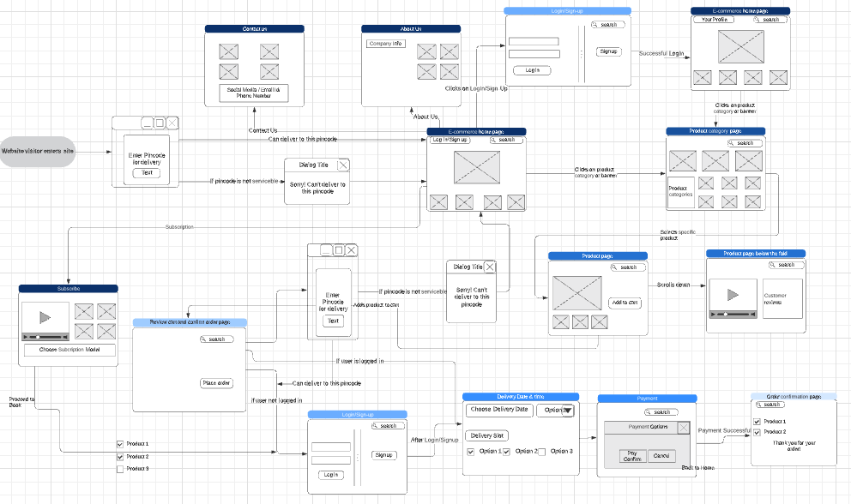Click the Place order button
The width and height of the screenshot is (851, 504).
(x=216, y=383)
